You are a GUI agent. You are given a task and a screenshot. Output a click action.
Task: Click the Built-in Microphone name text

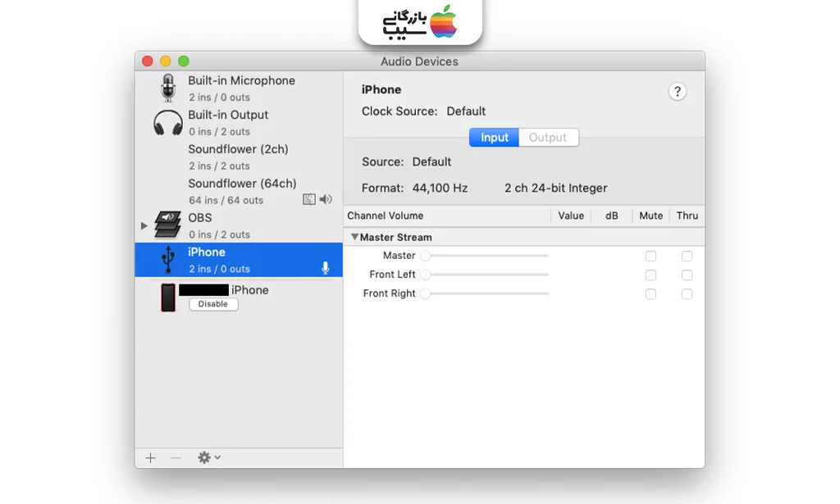[242, 81]
